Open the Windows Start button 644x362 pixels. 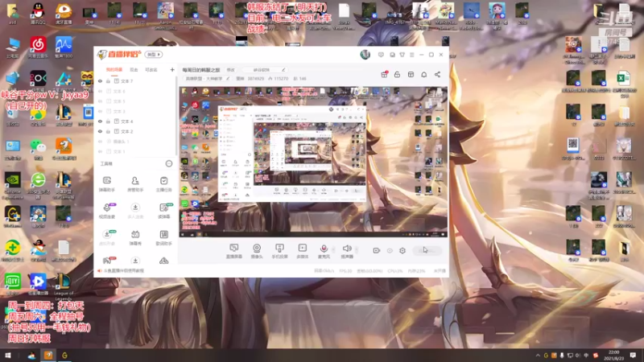coord(7,356)
